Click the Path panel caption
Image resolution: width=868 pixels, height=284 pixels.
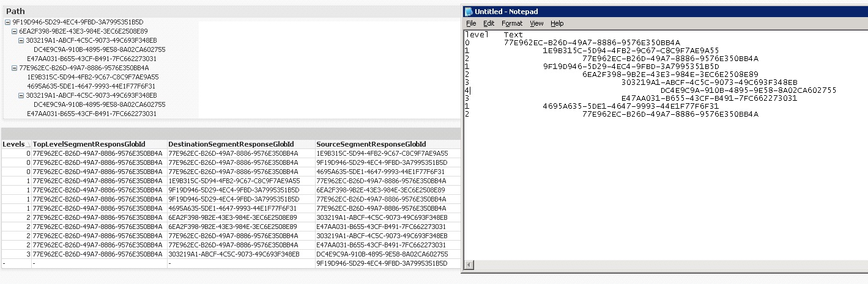(15, 12)
